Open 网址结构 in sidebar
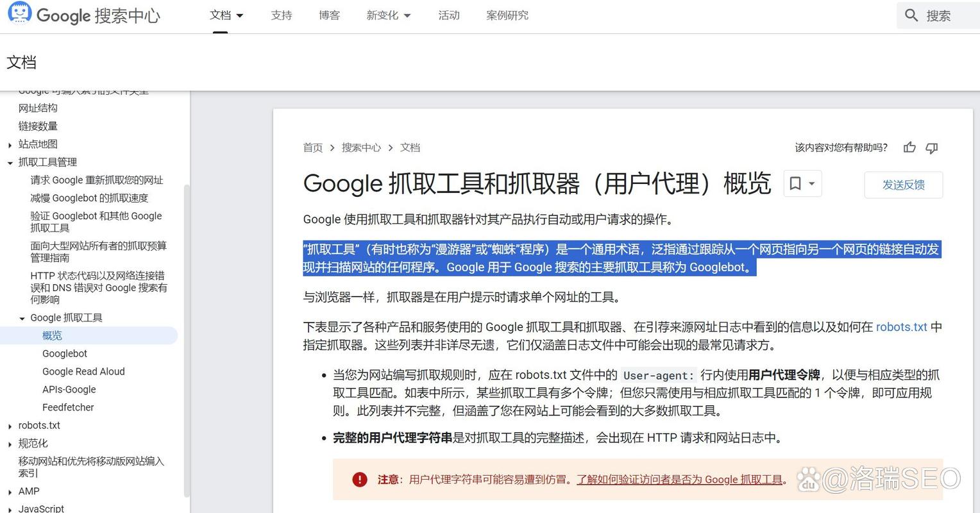Image resolution: width=980 pixels, height=513 pixels. [x=38, y=108]
